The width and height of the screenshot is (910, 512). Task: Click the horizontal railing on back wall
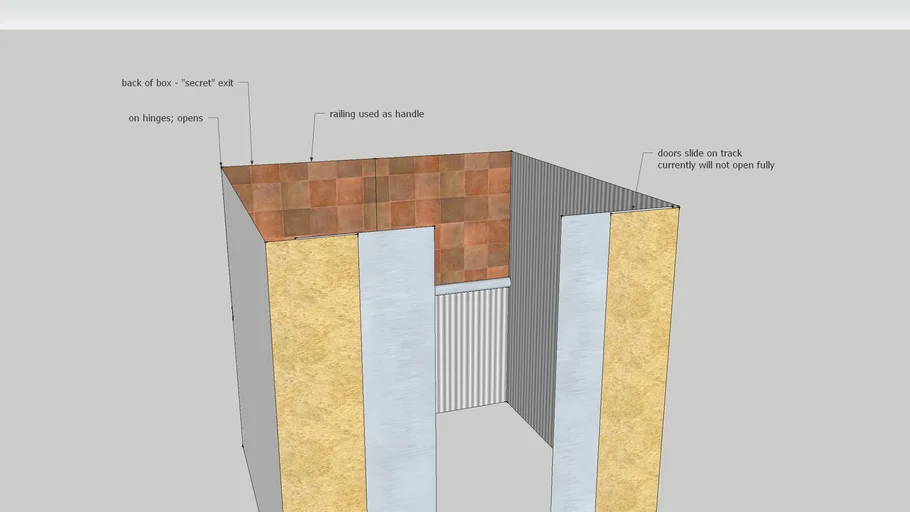[x=472, y=286]
